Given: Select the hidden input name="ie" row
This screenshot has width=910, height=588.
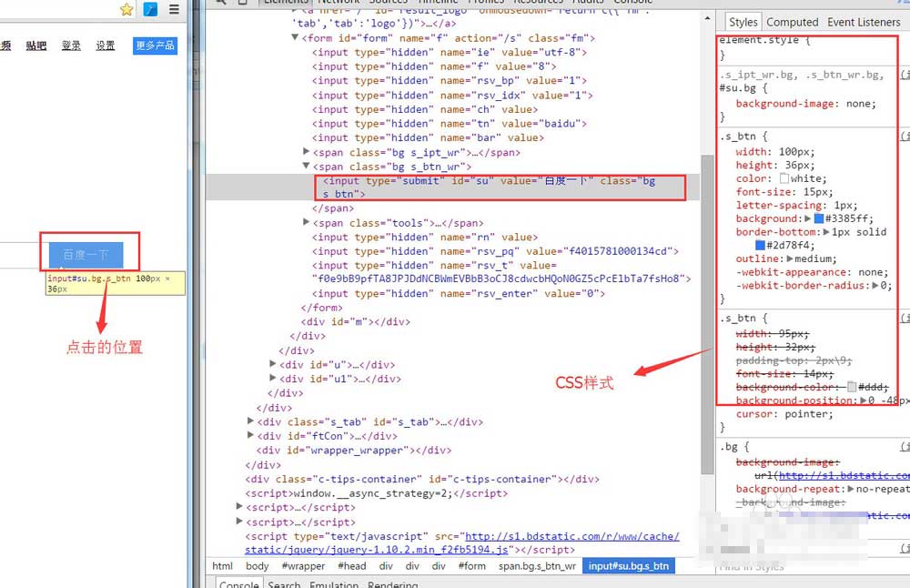Looking at the screenshot, I should 450,52.
